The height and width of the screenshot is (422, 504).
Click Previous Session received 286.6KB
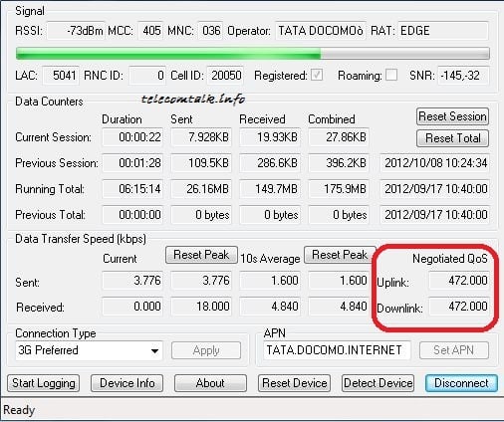click(x=270, y=163)
